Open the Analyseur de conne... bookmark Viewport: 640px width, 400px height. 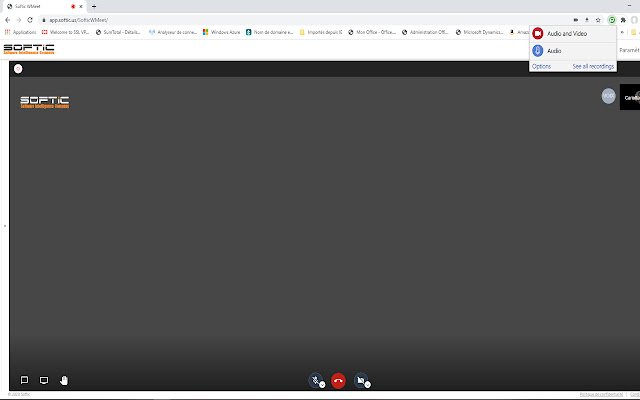173,32
